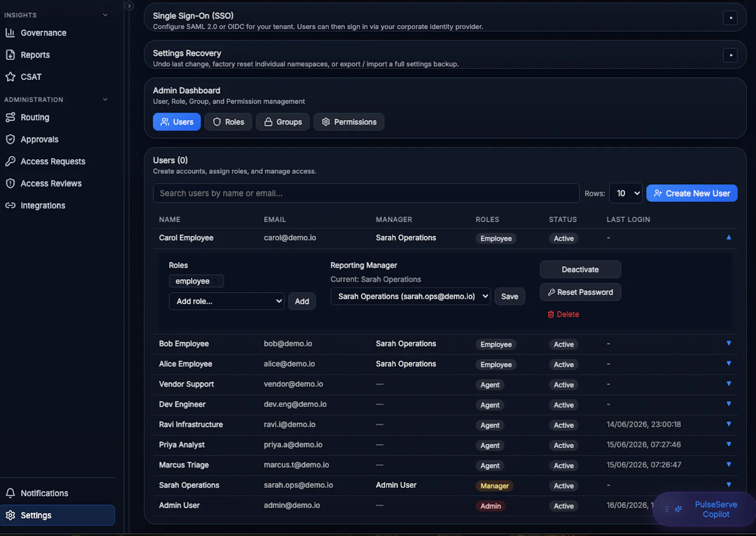
Task: Expand the Bob Employee row
Action: 729,343
